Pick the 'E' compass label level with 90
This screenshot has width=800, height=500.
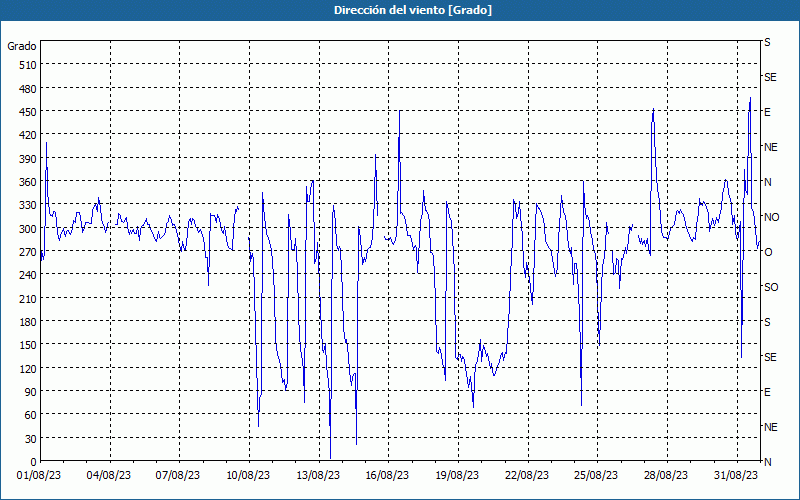point(767,392)
